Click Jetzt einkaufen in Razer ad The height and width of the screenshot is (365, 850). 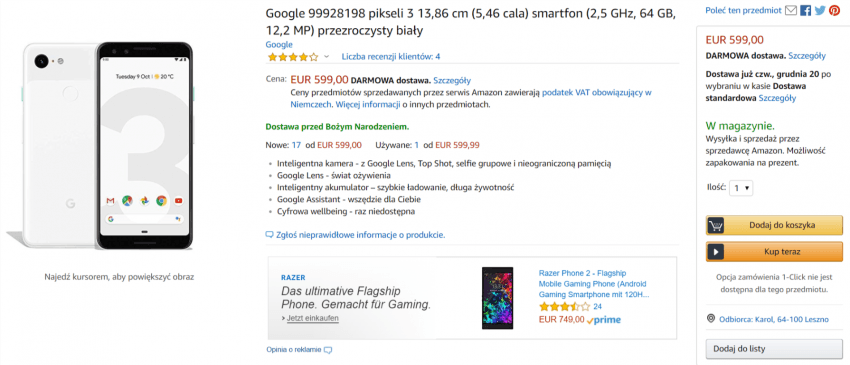point(310,318)
